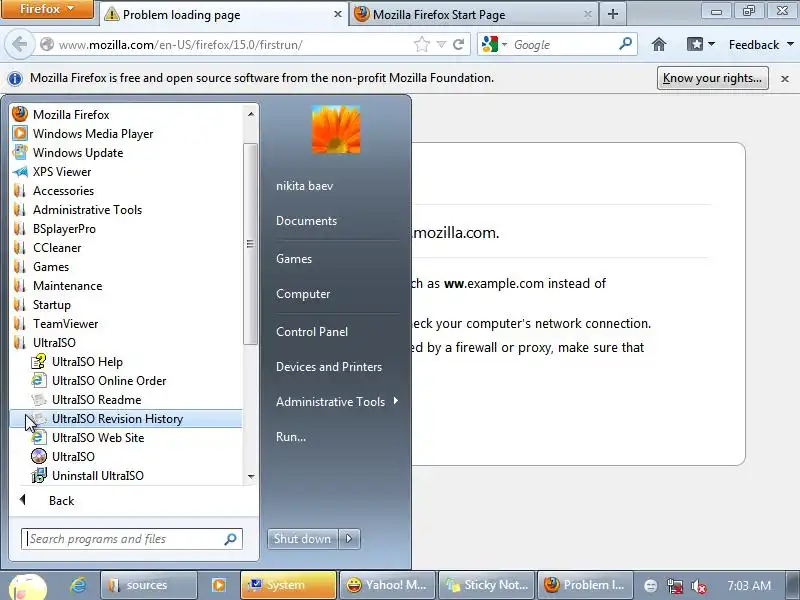
Task: Click the Start orb on taskbar
Action: click(x=28, y=587)
